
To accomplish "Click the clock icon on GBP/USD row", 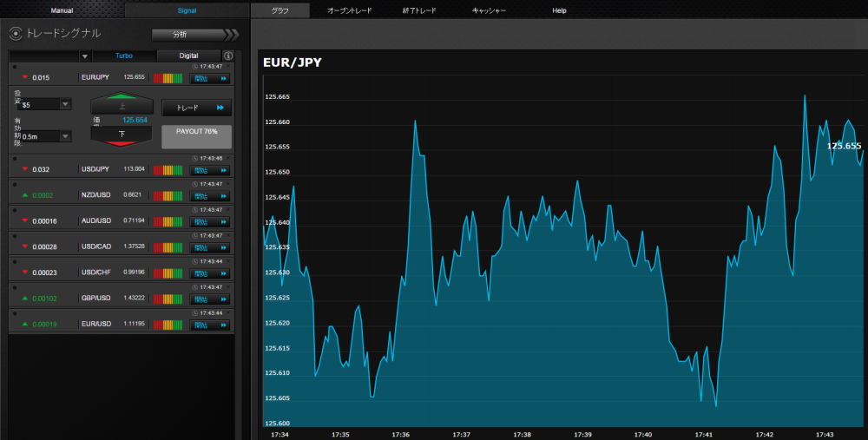I will click(194, 287).
